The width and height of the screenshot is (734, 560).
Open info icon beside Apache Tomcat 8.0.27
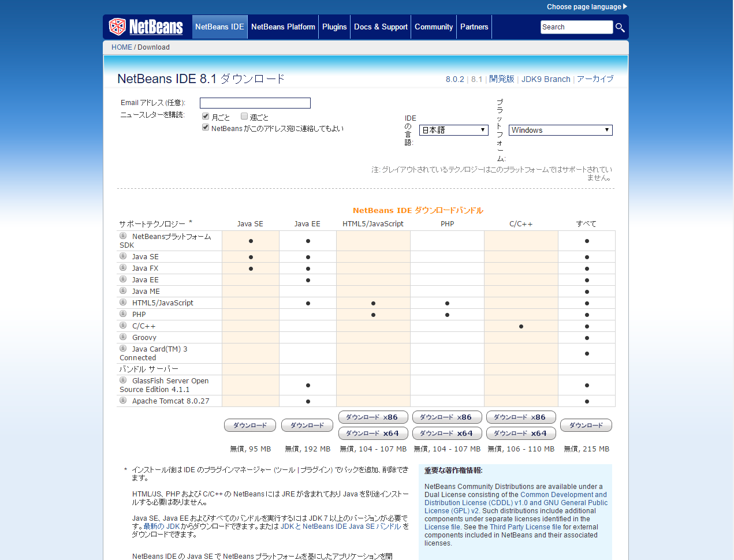pyautogui.click(x=123, y=400)
